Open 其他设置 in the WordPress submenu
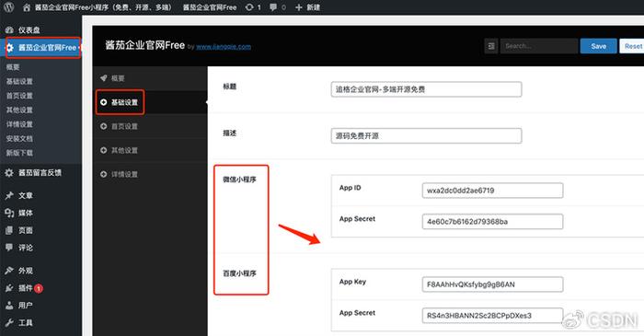This screenshot has height=336, width=644. point(19,110)
